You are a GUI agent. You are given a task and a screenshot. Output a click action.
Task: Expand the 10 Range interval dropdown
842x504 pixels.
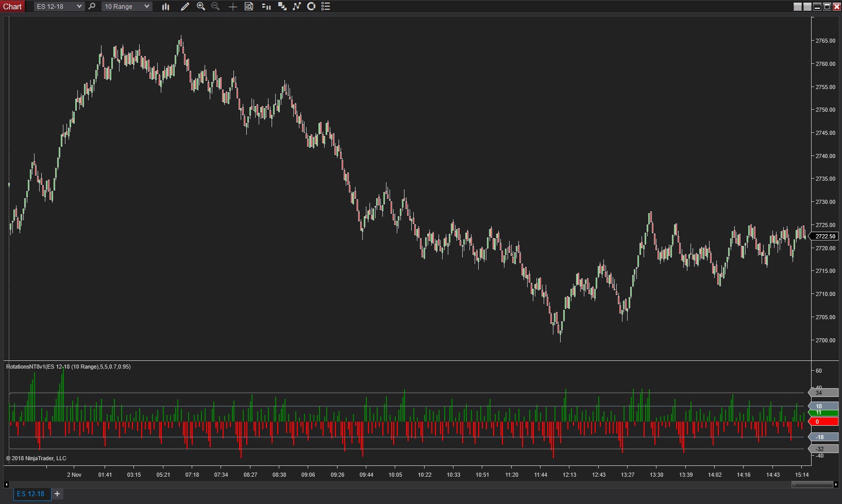[x=127, y=6]
